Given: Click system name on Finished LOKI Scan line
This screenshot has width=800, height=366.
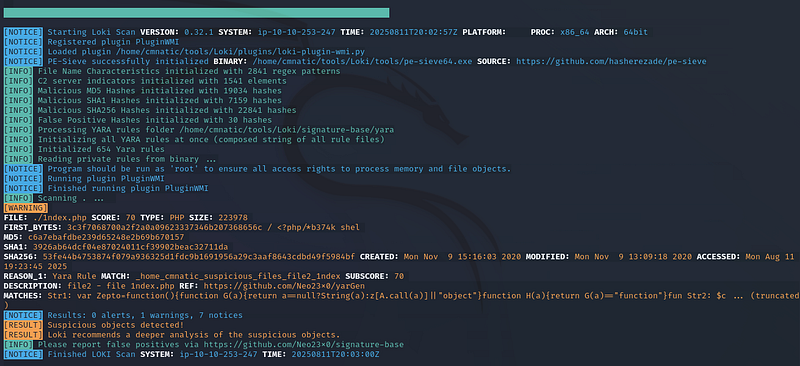Looking at the screenshot, I should tap(218, 354).
